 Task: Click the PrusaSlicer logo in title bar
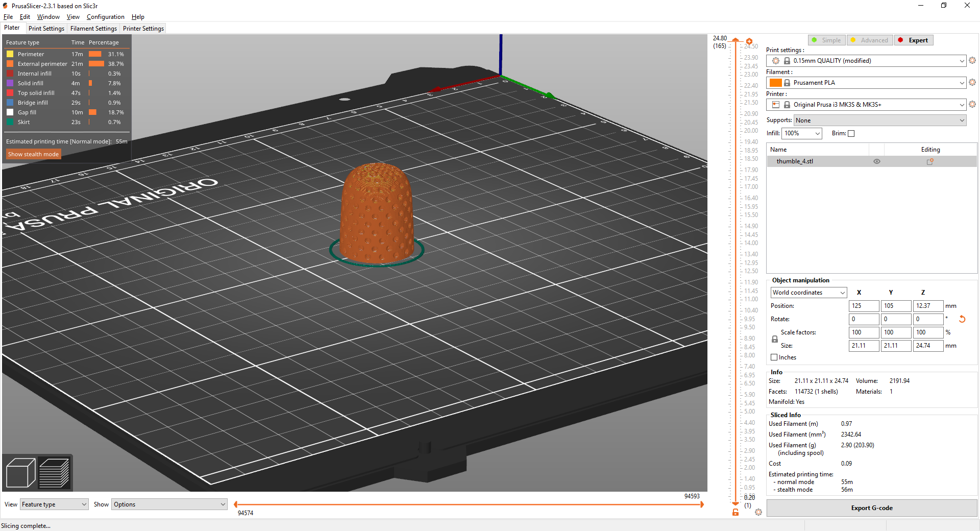click(x=5, y=6)
